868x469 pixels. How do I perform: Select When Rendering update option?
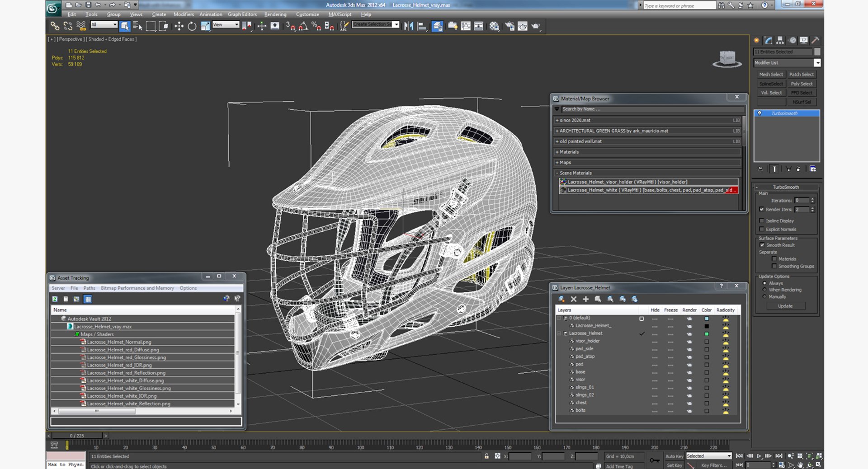click(764, 290)
